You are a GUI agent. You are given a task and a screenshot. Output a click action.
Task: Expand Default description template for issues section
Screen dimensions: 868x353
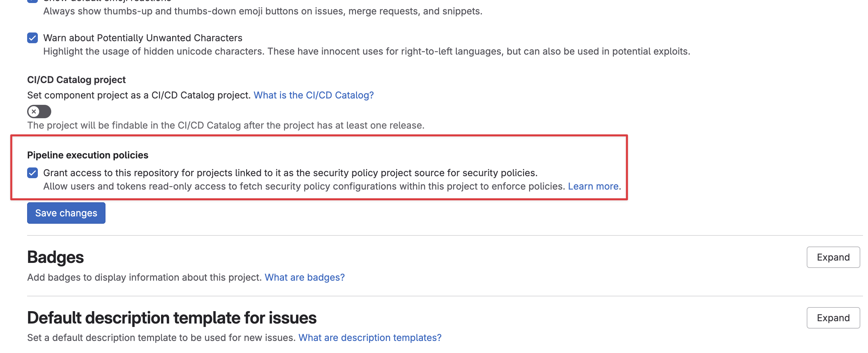833,318
